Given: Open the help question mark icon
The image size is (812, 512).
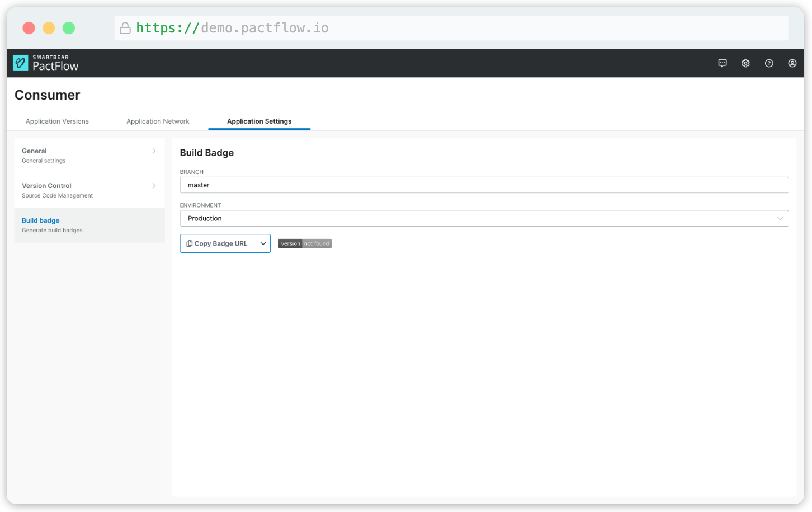Looking at the screenshot, I should tap(769, 63).
